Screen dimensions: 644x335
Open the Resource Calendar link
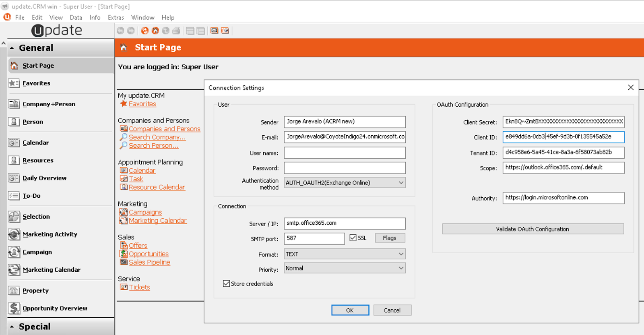tap(157, 187)
